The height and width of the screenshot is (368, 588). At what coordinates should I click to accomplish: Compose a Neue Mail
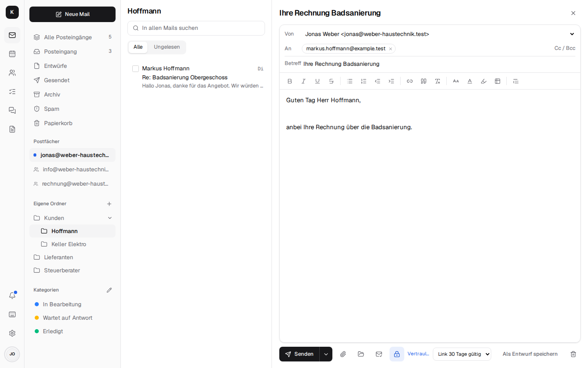pos(72,14)
